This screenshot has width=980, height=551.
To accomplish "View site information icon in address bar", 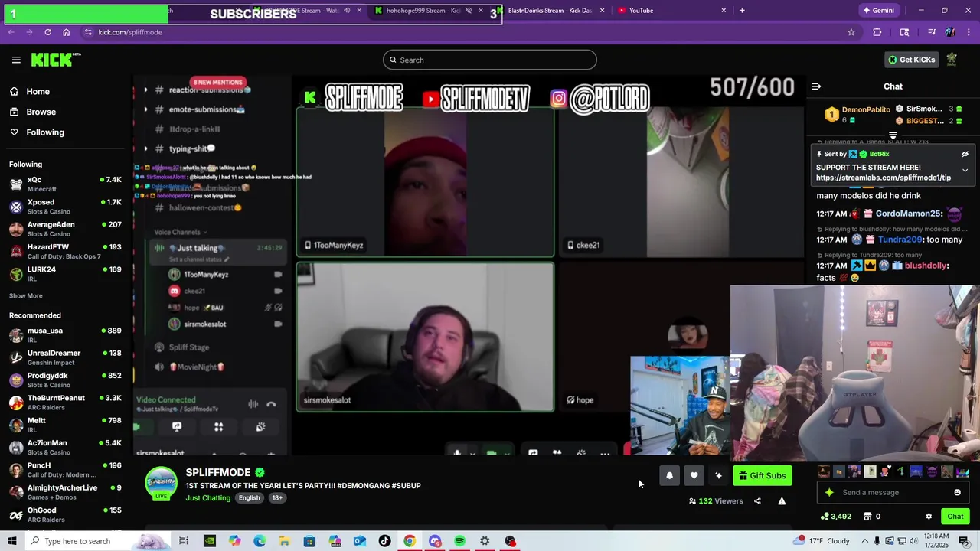I will pos(88,32).
